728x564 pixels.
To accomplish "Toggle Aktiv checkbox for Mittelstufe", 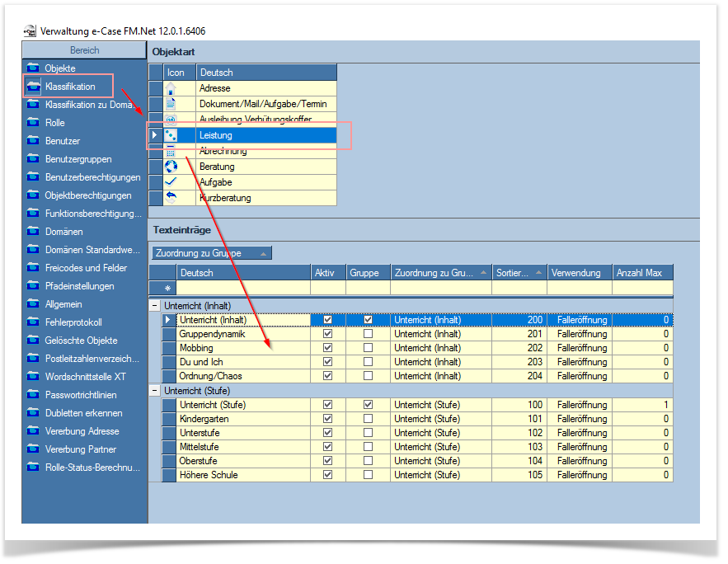I will coord(328,447).
